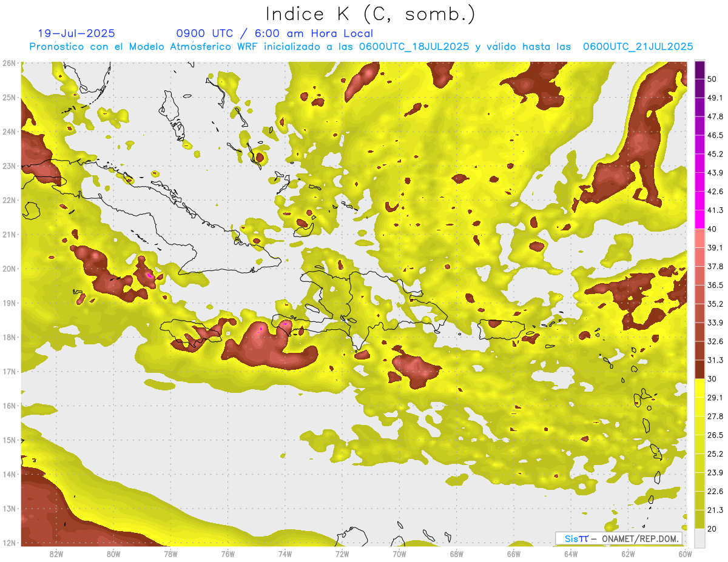Click the colorbar value '40'
This screenshot has height=562, width=728.
[x=712, y=229]
